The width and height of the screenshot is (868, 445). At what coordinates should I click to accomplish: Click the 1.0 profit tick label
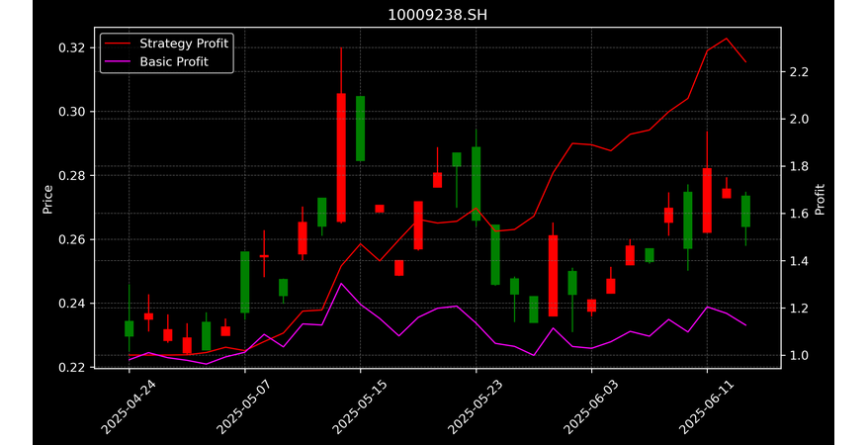click(x=799, y=355)
